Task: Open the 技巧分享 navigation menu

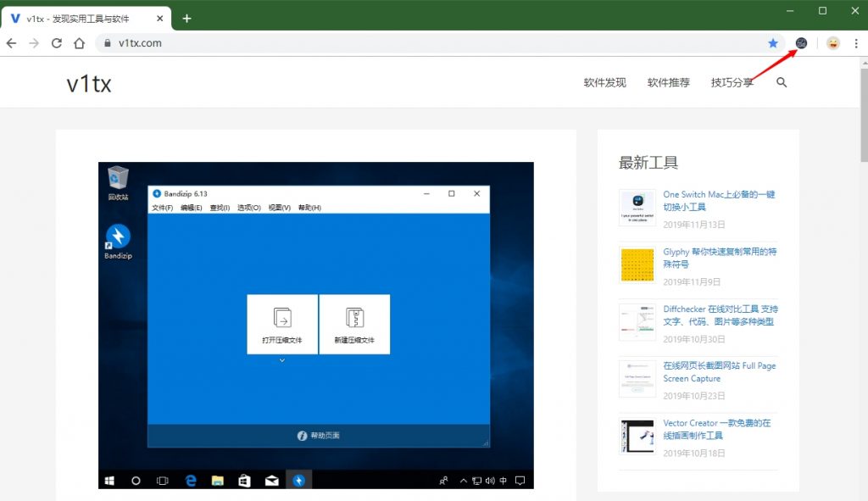Action: click(x=732, y=82)
